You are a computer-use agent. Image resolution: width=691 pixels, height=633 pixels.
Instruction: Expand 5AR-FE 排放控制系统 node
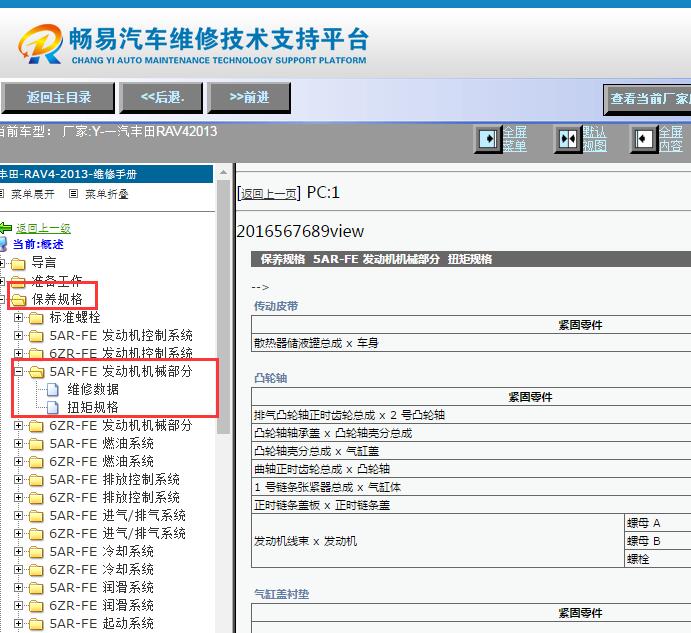pyautogui.click(x=18, y=480)
